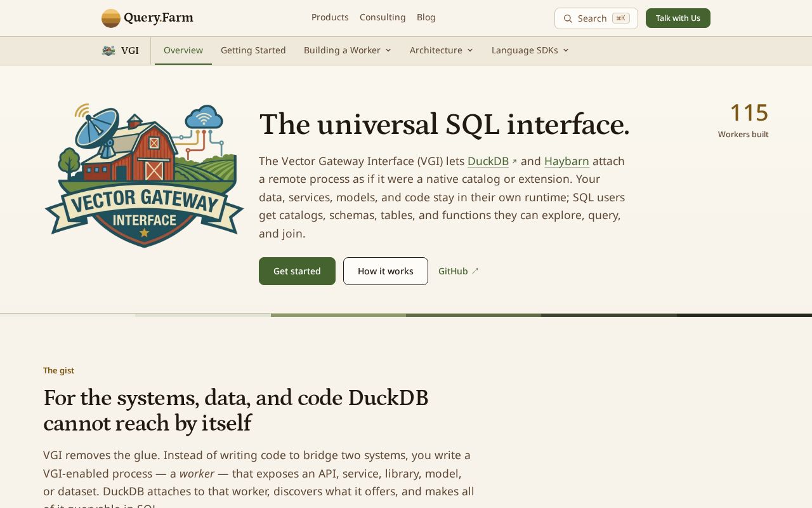812x508 pixels.
Task: Follow the Haybarn link
Action: [x=566, y=161]
